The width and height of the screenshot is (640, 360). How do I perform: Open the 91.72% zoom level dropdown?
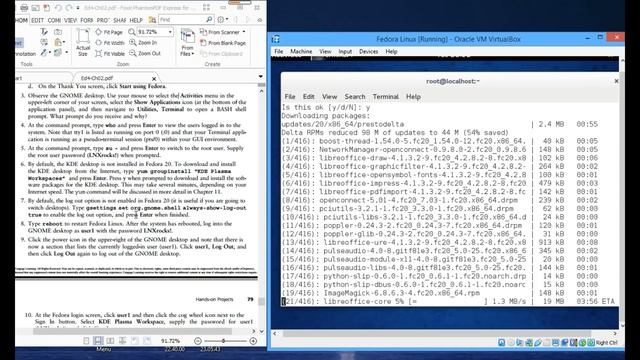click(170, 32)
